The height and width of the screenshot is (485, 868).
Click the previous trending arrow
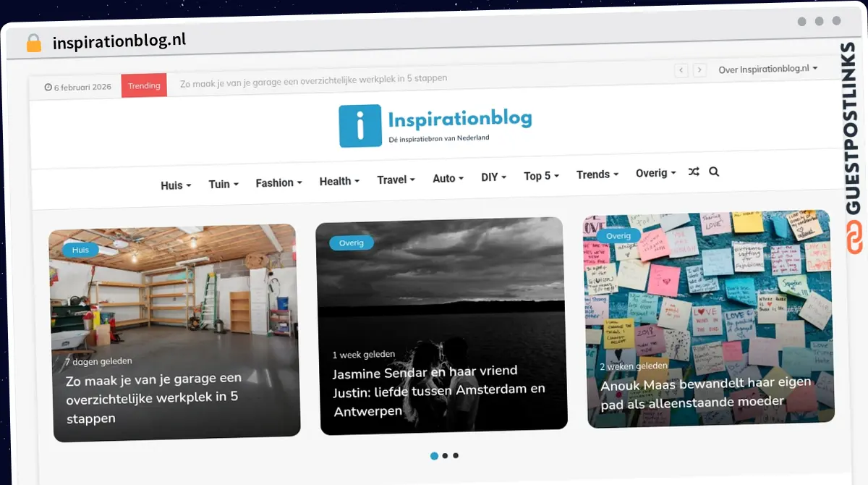[681, 70]
